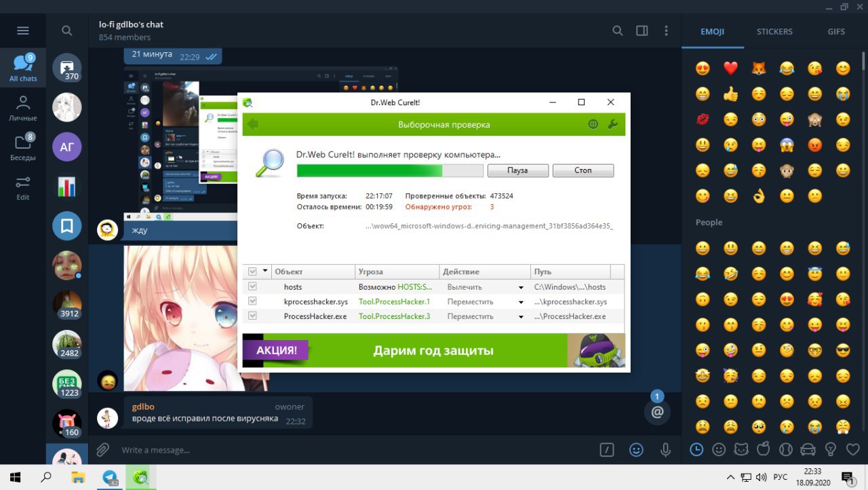868x490 pixels.
Task: Open the All chats folder
Action: pyautogui.click(x=23, y=68)
